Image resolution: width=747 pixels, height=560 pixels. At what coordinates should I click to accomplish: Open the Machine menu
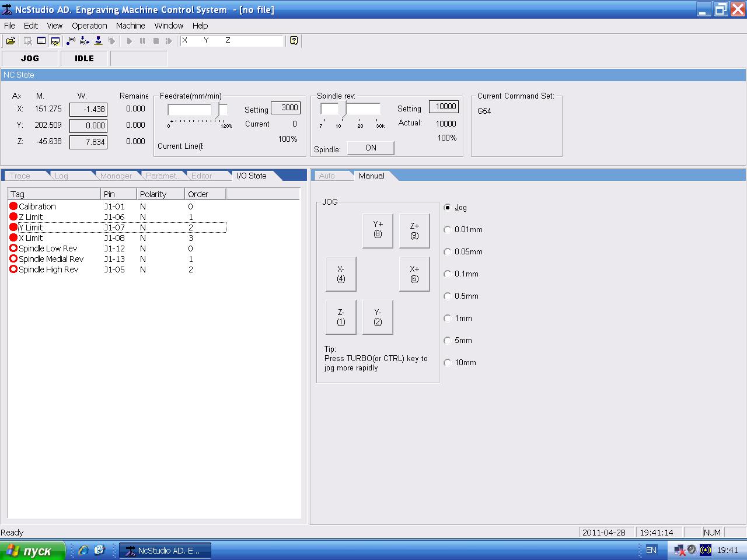(x=130, y=26)
